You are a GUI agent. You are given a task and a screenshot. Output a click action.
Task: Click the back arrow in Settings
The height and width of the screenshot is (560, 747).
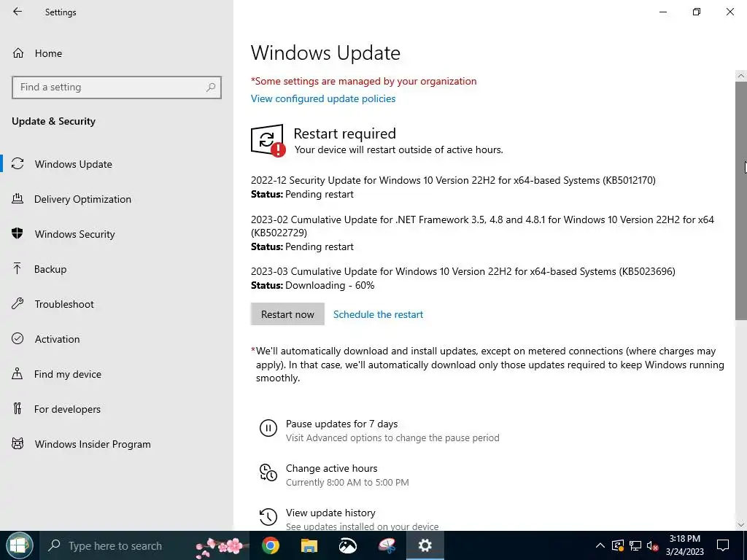pyautogui.click(x=18, y=12)
